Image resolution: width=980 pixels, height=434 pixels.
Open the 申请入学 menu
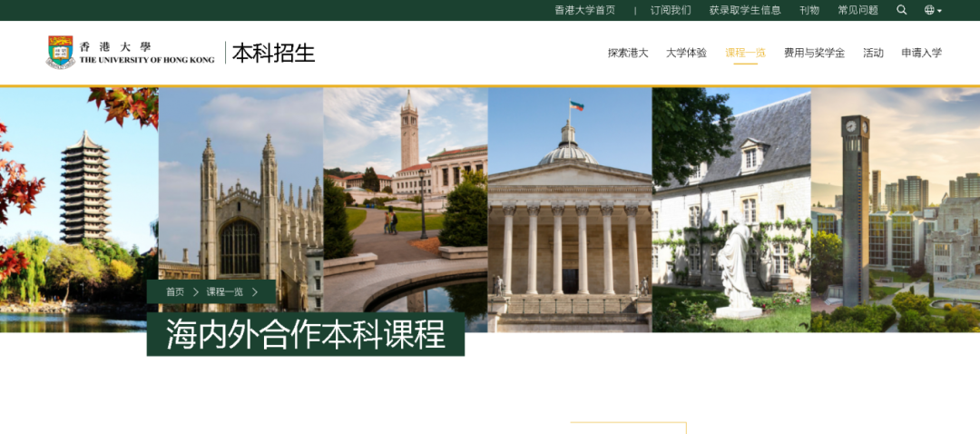tap(921, 54)
